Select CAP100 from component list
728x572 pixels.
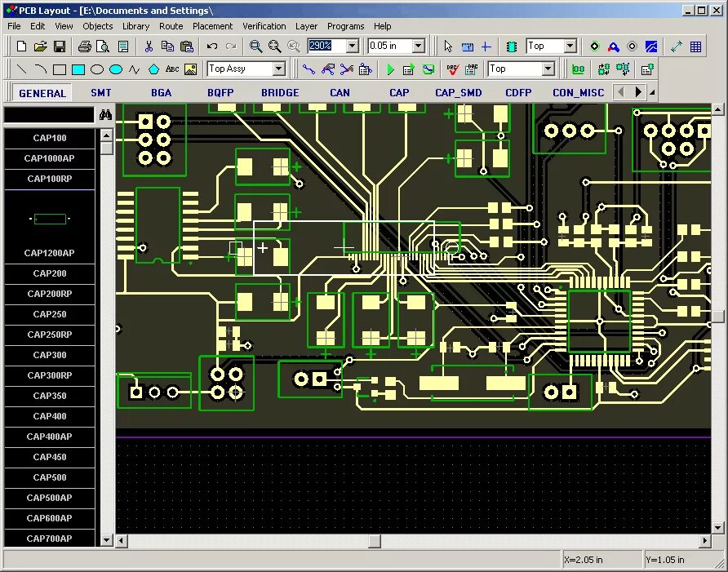(x=50, y=138)
